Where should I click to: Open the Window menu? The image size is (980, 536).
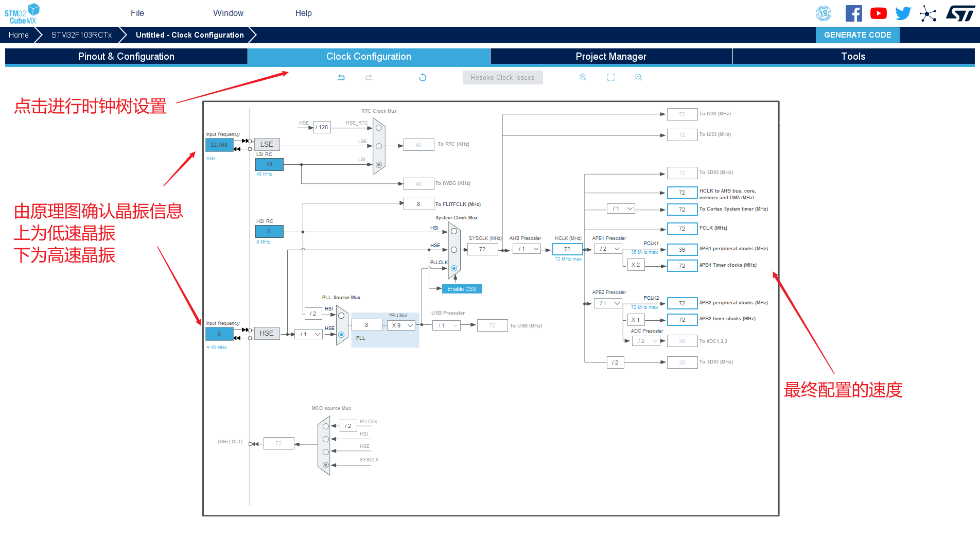(x=228, y=13)
